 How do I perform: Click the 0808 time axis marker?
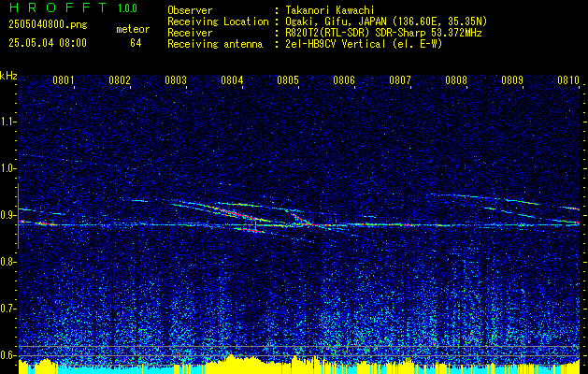tap(456, 79)
